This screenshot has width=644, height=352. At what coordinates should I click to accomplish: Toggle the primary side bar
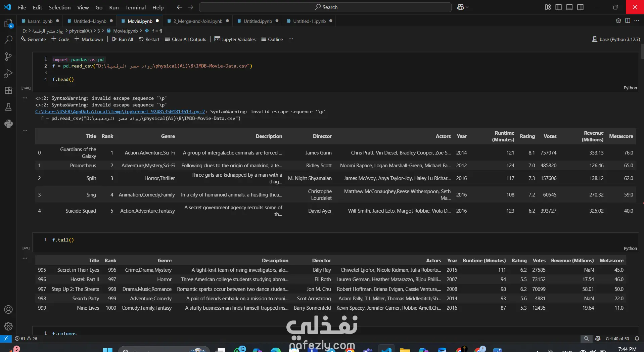coord(559,7)
